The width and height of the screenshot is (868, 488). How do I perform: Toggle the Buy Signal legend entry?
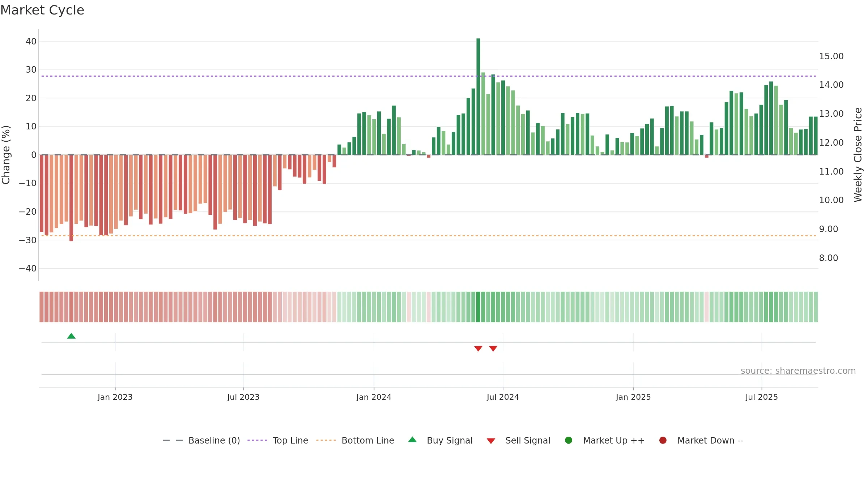pyautogui.click(x=440, y=440)
